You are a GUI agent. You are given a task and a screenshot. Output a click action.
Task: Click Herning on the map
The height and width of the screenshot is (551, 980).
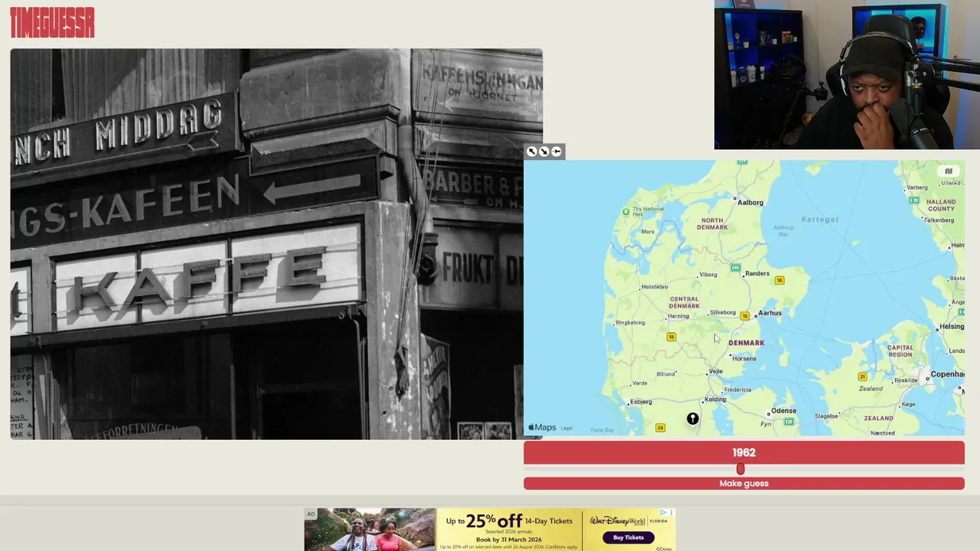678,317
